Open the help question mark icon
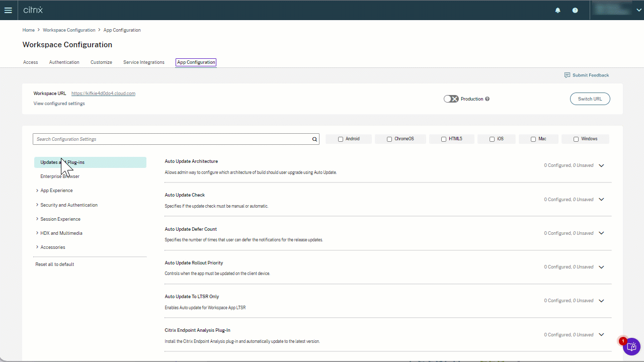Screen dimensions: 644x362 pos(575,10)
